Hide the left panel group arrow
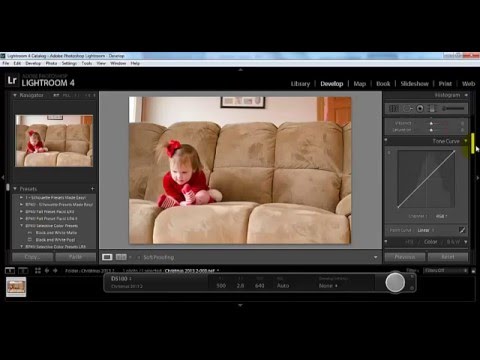 [x=3, y=178]
